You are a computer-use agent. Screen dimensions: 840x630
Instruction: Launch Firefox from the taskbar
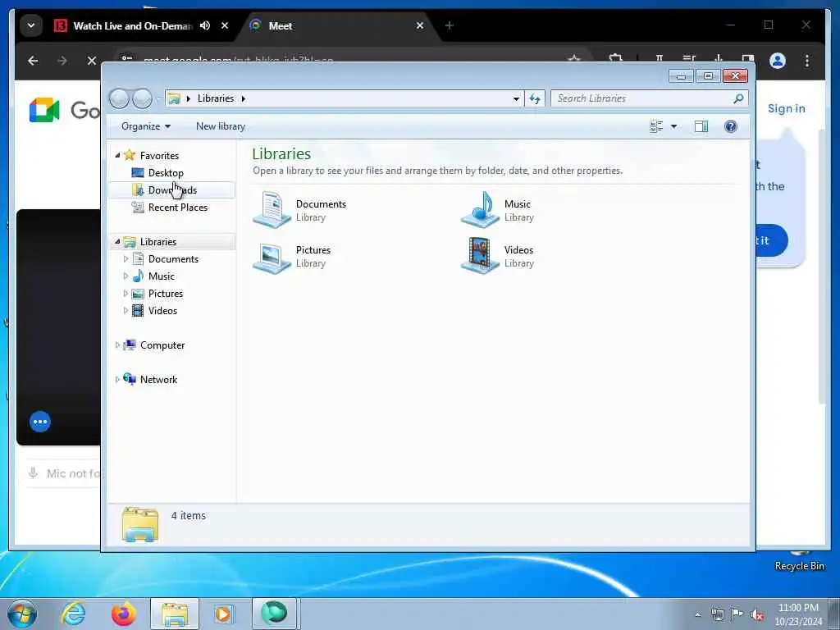123,614
